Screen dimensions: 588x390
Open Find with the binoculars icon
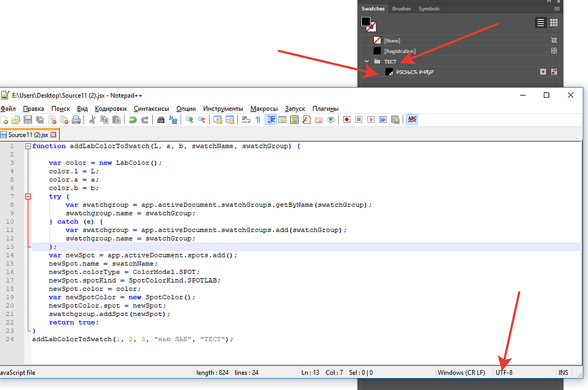161,119
